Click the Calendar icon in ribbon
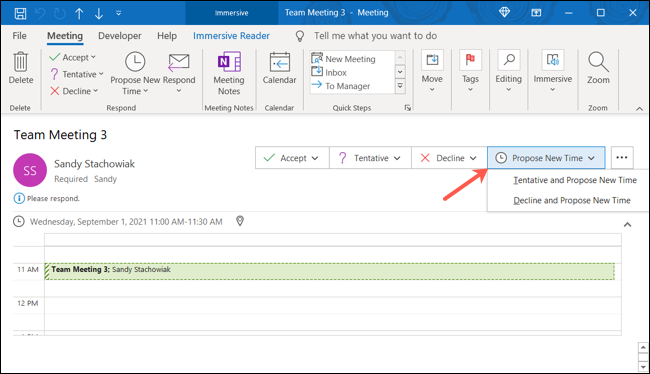The width and height of the screenshot is (650, 374). 279,62
